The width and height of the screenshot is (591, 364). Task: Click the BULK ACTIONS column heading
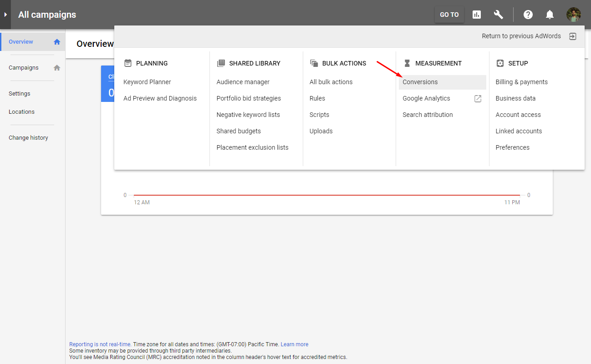click(x=344, y=63)
